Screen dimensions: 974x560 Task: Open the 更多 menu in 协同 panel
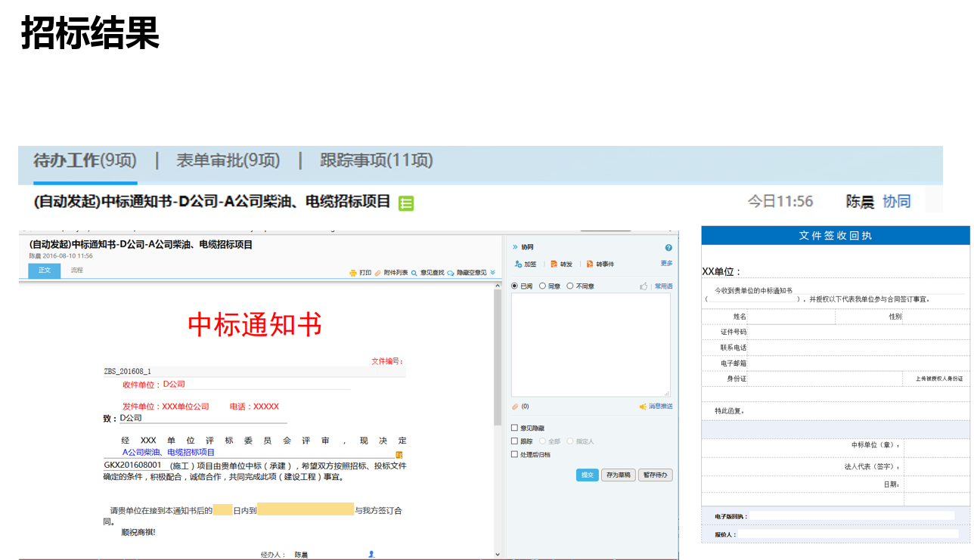pos(666,264)
